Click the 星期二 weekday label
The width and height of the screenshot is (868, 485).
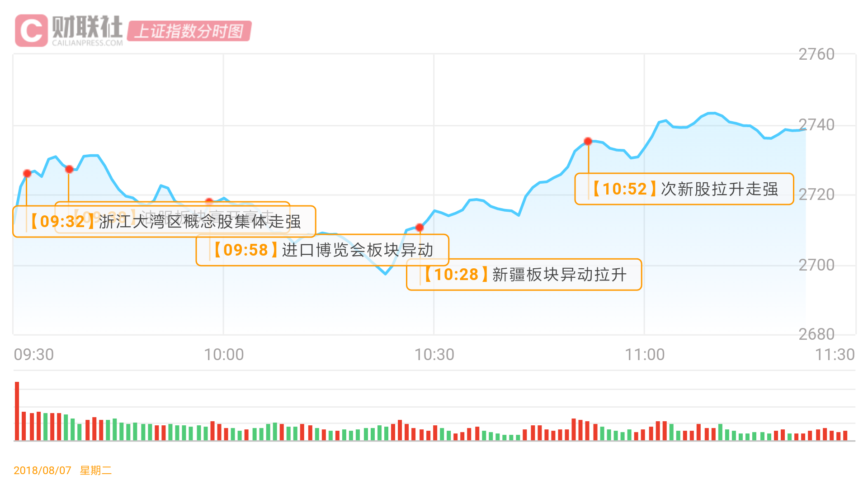96,471
